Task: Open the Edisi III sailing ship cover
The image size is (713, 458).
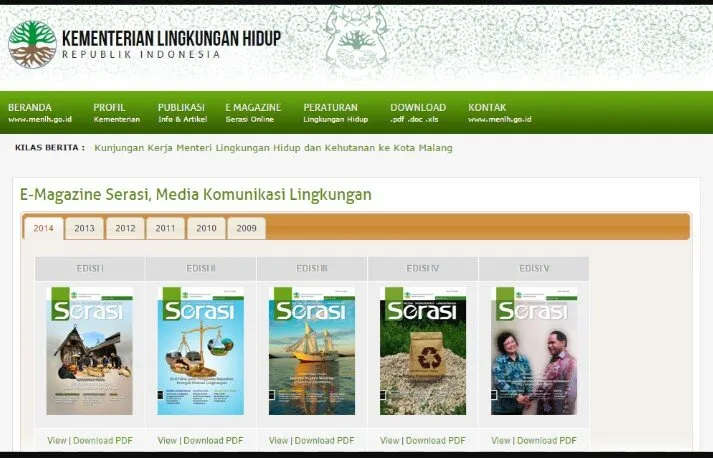Action: pyautogui.click(x=312, y=351)
